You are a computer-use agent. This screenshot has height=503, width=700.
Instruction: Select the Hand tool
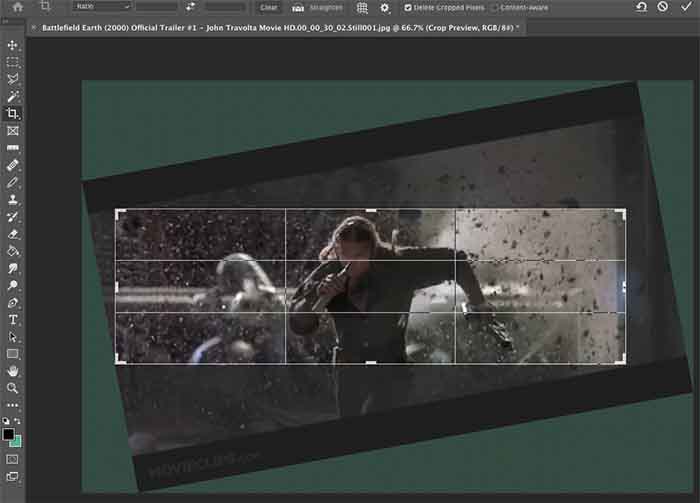(x=13, y=371)
